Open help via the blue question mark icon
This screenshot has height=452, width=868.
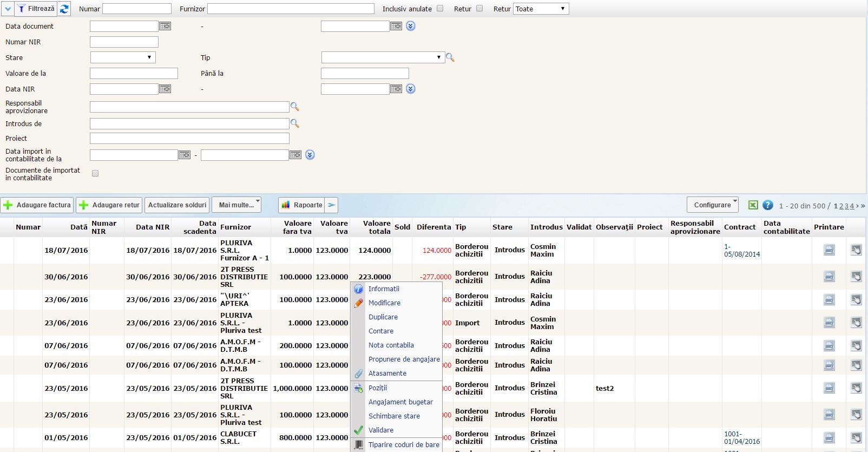point(767,205)
